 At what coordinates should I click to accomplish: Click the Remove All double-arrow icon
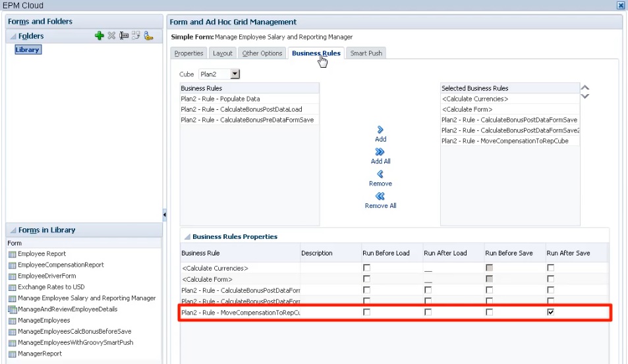pyautogui.click(x=380, y=196)
